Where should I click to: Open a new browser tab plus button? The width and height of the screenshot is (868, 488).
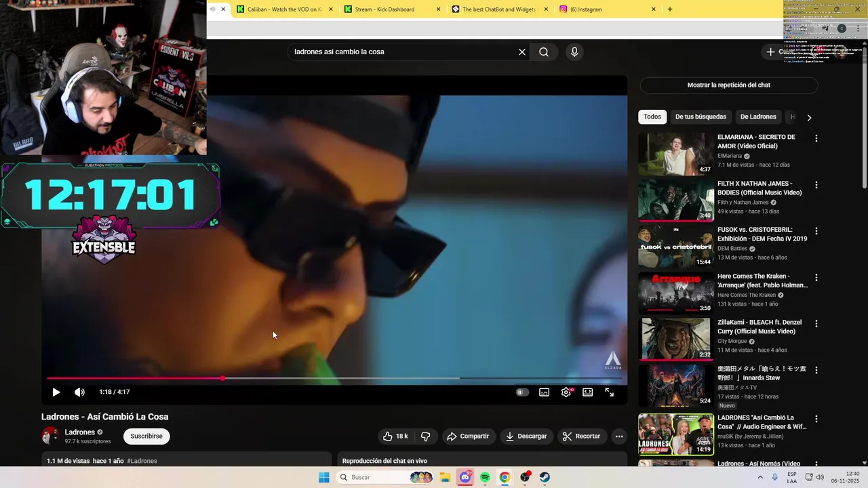670,9
